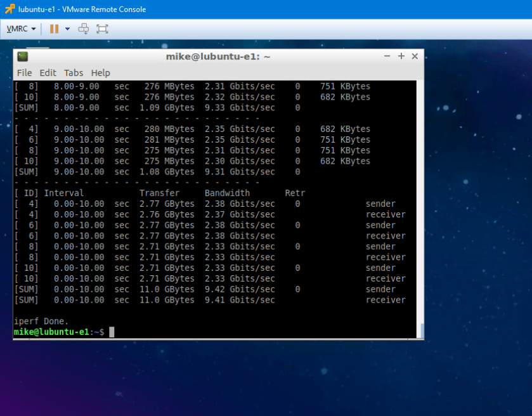Viewport: 532px width, 416px height.
Task: Open the File menu in LXTerminal
Action: [24, 73]
